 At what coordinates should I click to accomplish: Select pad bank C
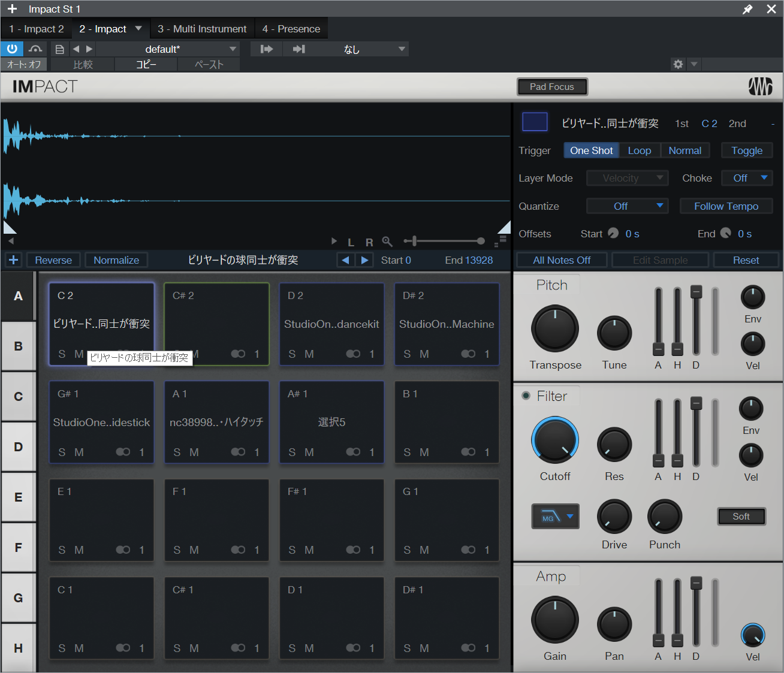pos(19,396)
